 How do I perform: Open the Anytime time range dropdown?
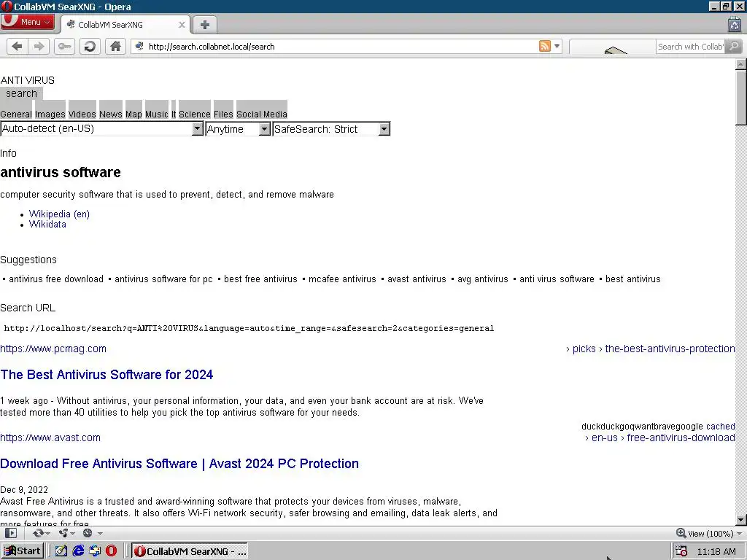pos(239,128)
